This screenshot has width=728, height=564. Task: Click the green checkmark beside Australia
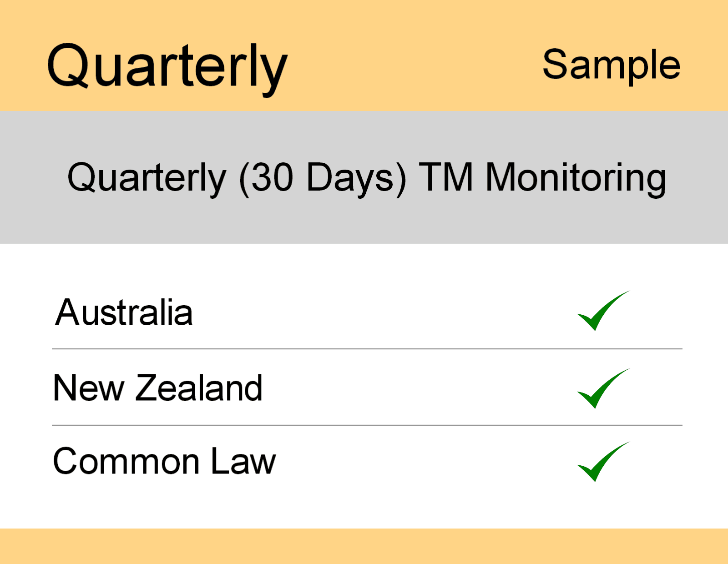tap(601, 312)
